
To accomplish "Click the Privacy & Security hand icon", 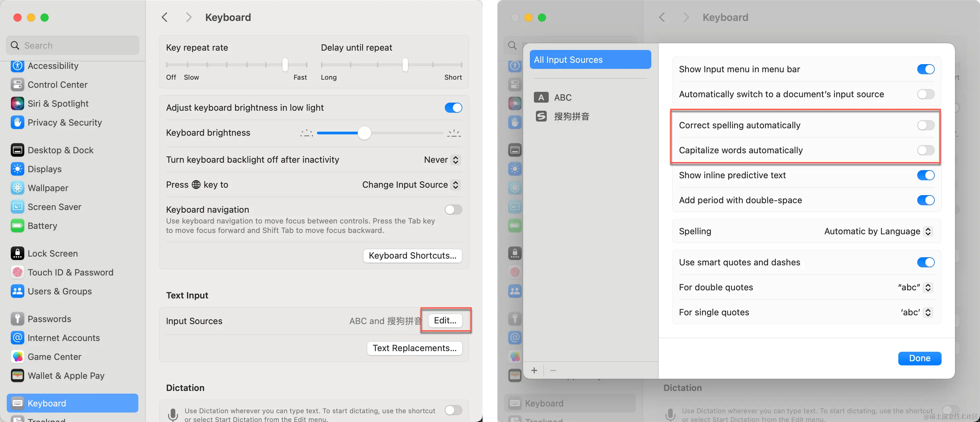I will (x=18, y=123).
